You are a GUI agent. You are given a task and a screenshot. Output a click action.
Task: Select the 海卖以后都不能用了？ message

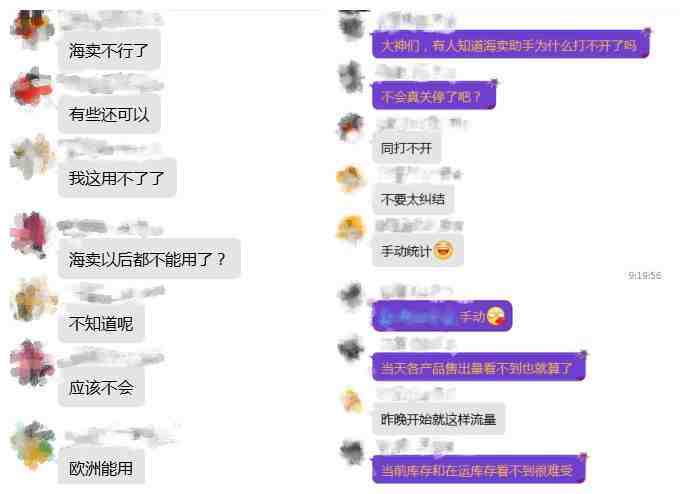[149, 259]
